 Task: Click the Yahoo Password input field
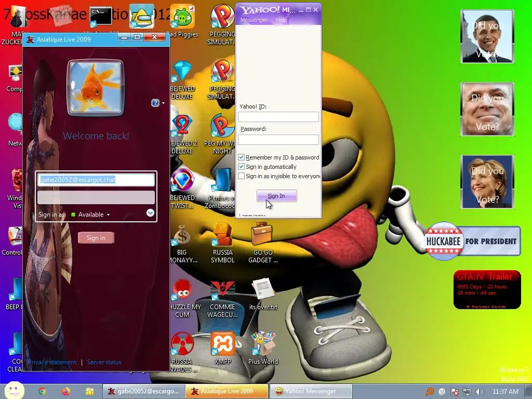(x=278, y=139)
